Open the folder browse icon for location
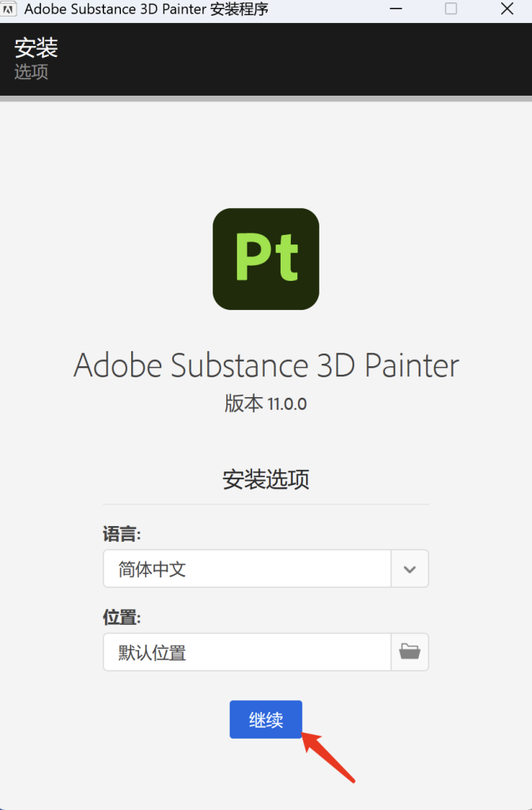 pyautogui.click(x=409, y=652)
